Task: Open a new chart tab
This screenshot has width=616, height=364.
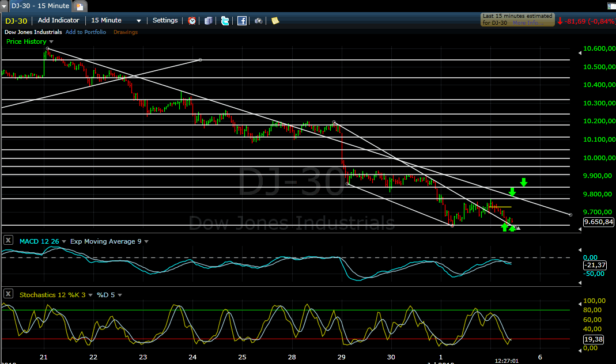Action: coord(80,6)
